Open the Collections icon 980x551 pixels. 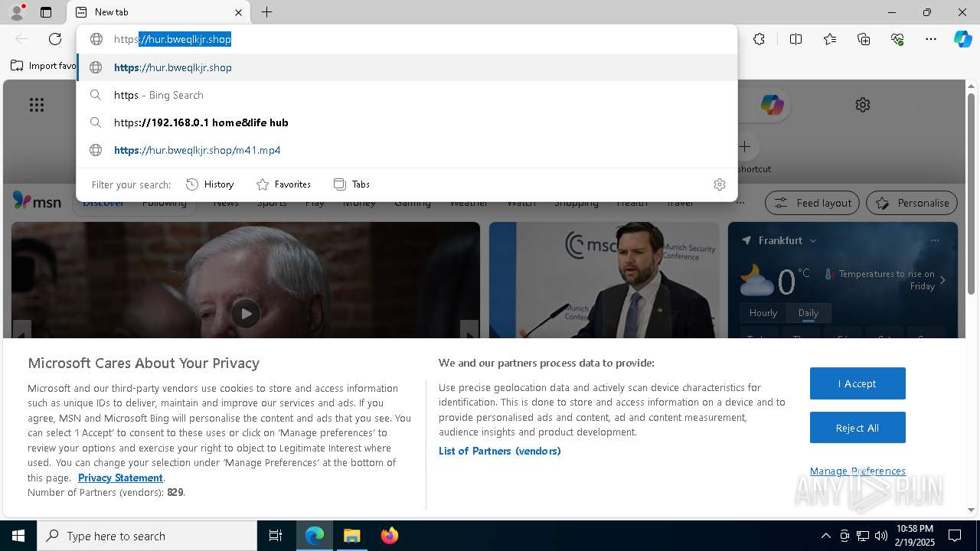click(x=864, y=39)
